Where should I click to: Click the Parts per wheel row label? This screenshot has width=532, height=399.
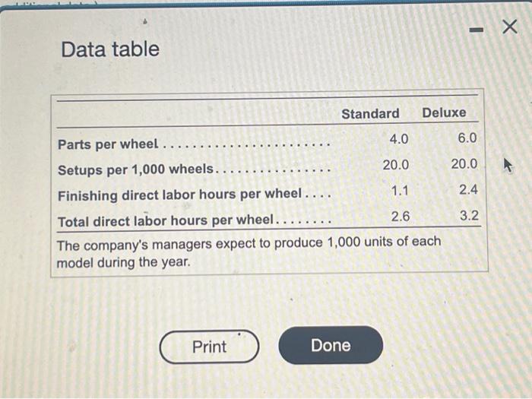[108, 144]
